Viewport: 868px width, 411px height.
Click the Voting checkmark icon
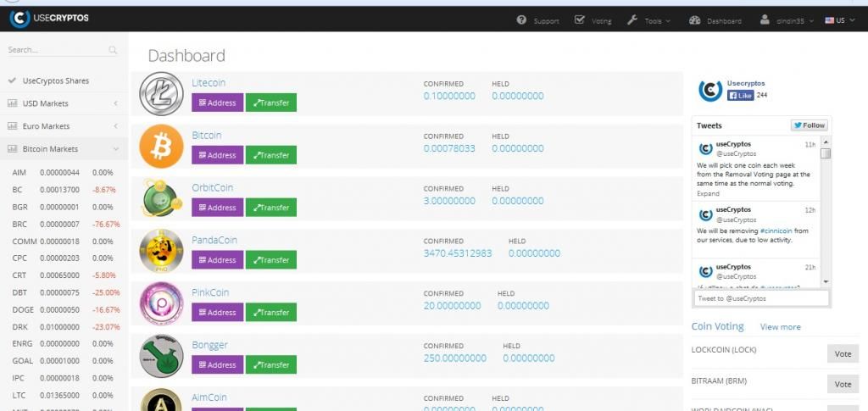[580, 19]
